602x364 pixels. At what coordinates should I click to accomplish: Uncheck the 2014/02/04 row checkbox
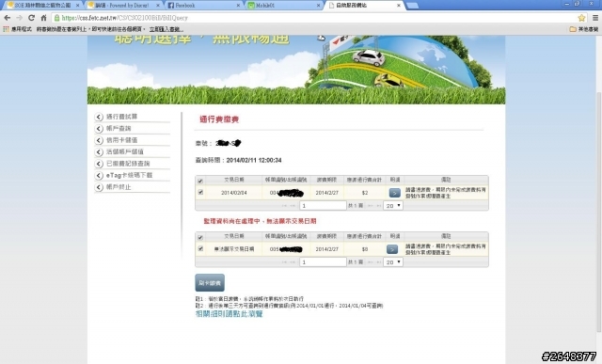click(x=200, y=192)
